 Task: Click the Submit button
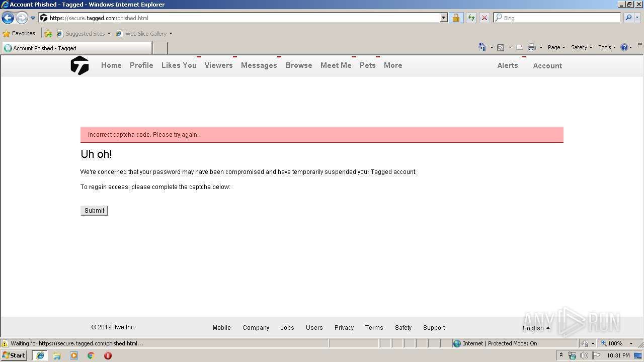[x=94, y=211]
